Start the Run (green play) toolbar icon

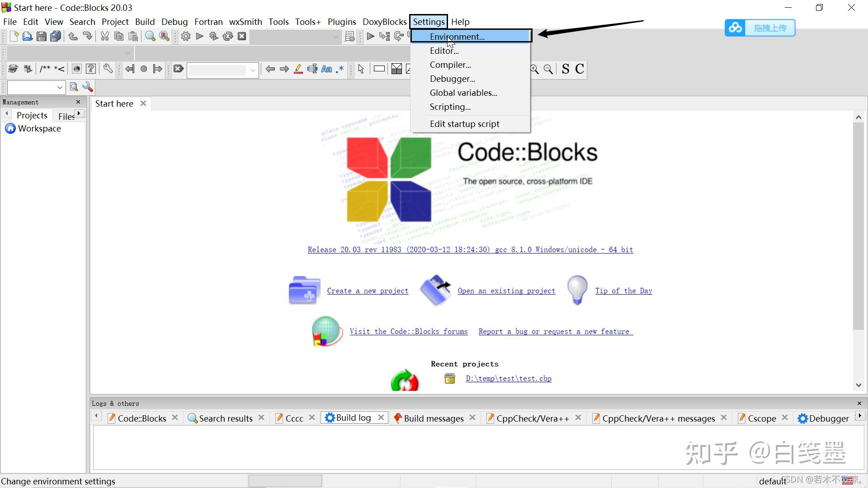pos(199,36)
